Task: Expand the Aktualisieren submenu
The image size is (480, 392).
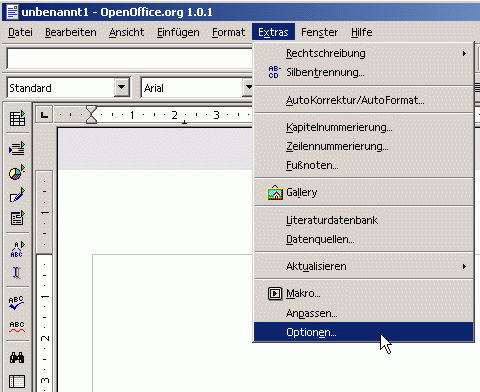Action: pos(364,266)
